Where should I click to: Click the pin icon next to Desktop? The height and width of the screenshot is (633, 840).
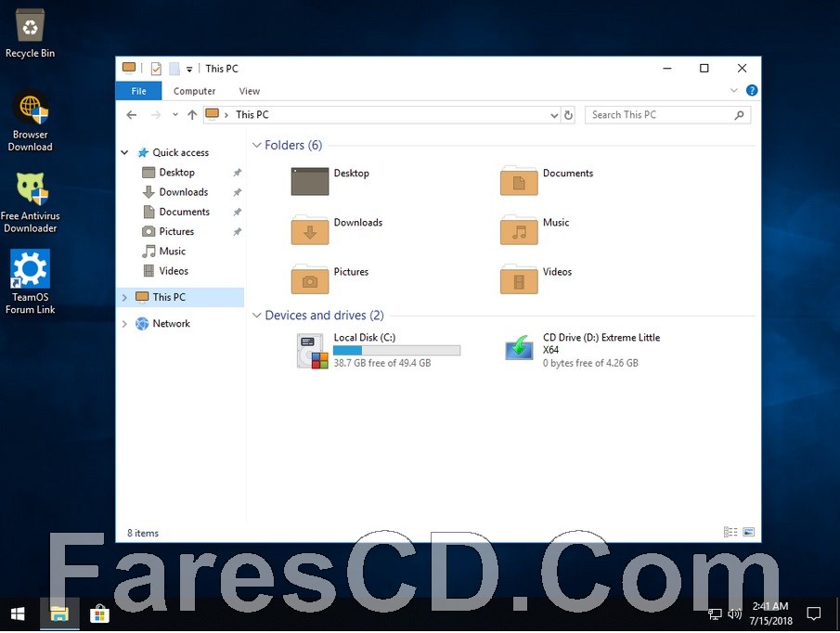[237, 173]
